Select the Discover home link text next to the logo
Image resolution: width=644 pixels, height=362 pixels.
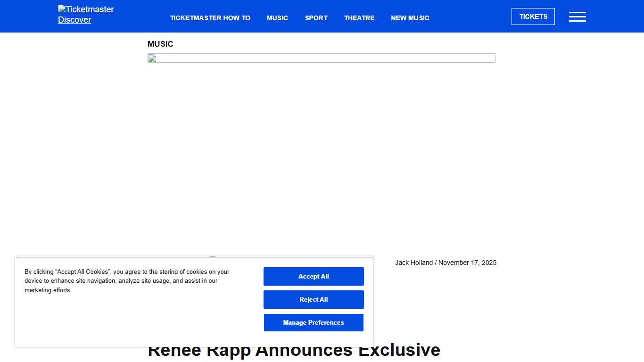(x=74, y=20)
